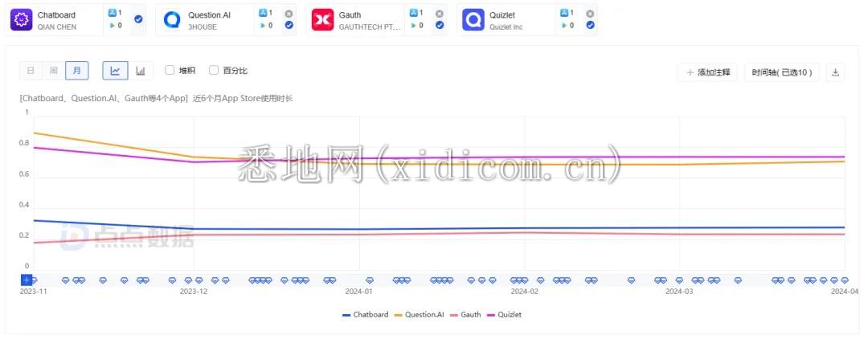
Task: Switch to line chart view
Action: 115,71
